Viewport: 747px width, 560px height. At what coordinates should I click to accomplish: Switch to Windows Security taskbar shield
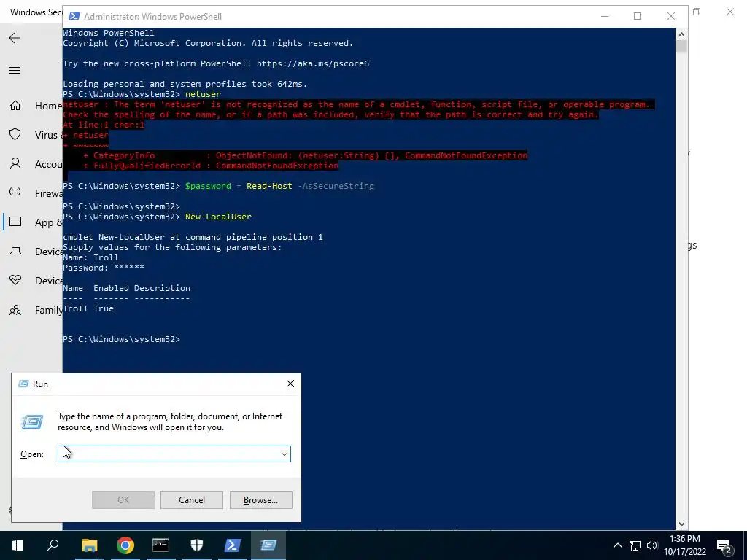coord(197,545)
